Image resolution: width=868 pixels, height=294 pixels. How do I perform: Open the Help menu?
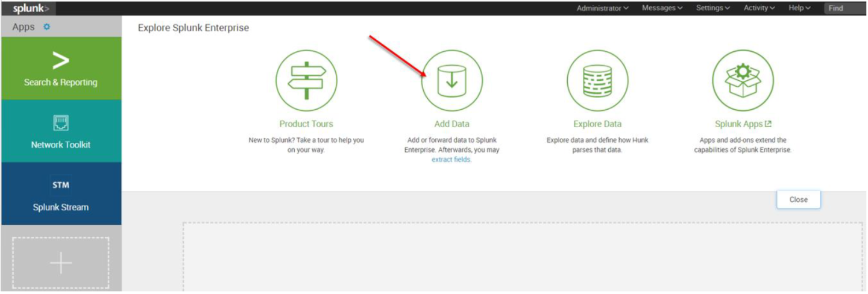(799, 8)
